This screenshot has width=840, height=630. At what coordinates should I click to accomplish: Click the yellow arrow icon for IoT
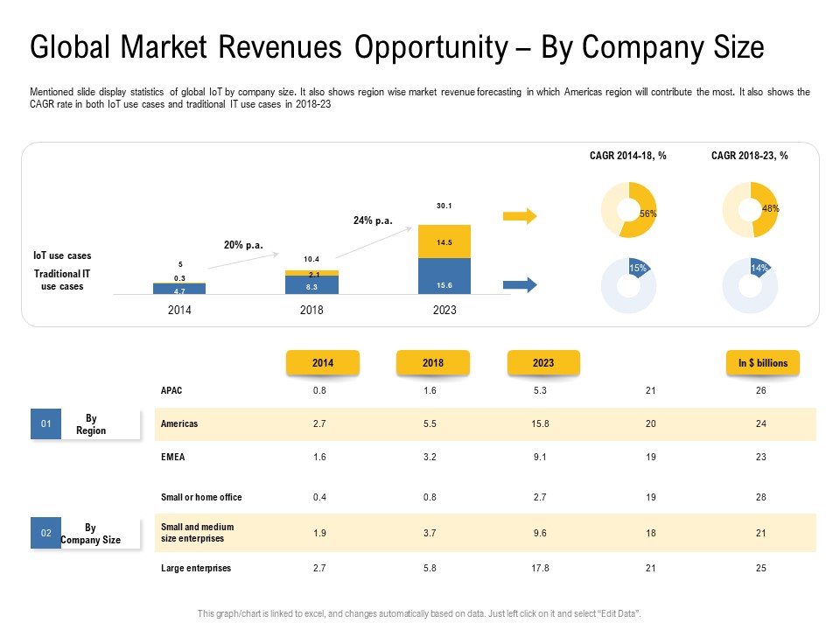520,216
